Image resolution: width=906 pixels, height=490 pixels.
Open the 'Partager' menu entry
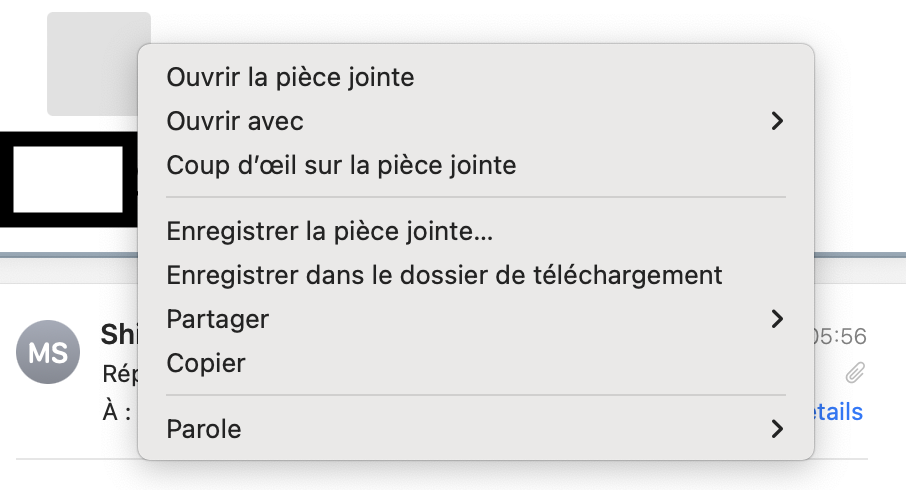coord(218,319)
